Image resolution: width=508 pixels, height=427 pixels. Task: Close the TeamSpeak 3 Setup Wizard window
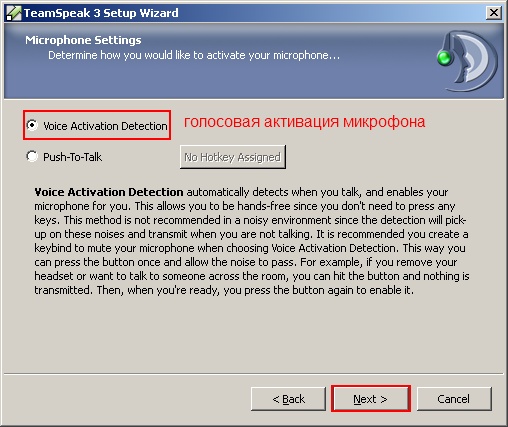[x=494, y=13]
